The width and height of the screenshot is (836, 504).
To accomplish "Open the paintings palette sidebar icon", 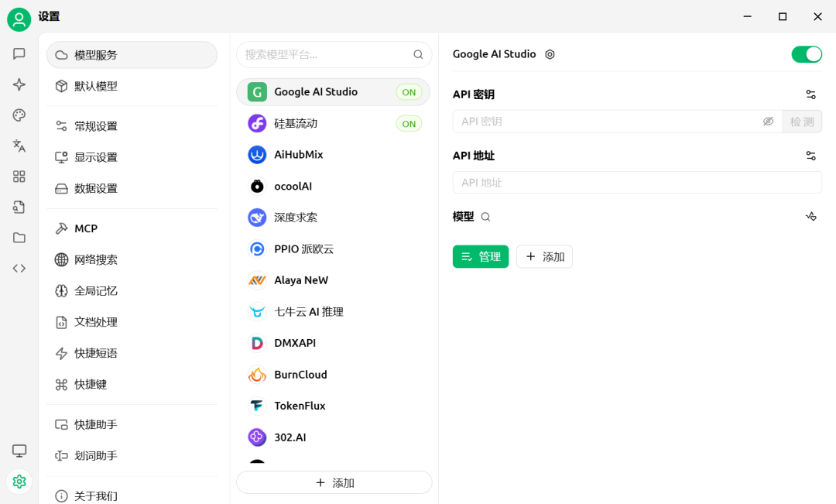I will (19, 115).
